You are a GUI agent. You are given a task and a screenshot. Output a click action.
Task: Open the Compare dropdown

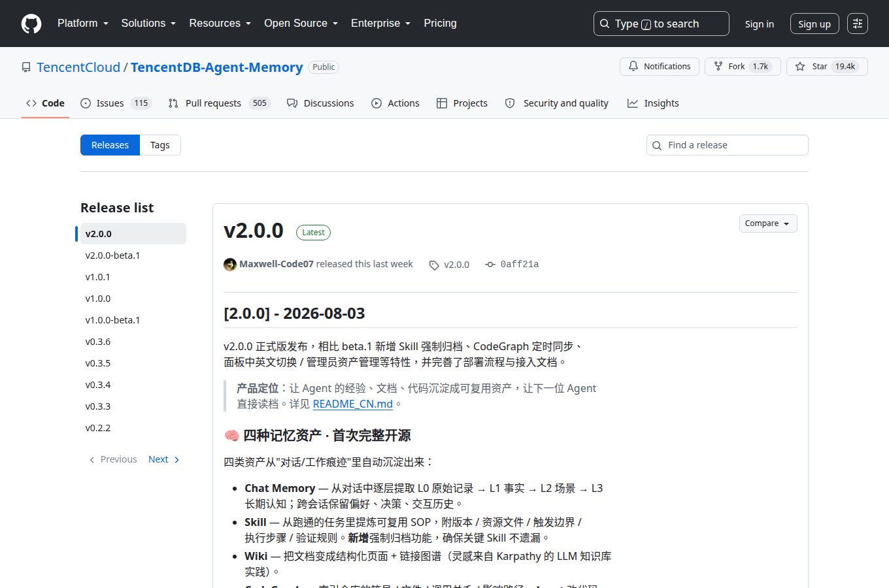[x=768, y=223]
